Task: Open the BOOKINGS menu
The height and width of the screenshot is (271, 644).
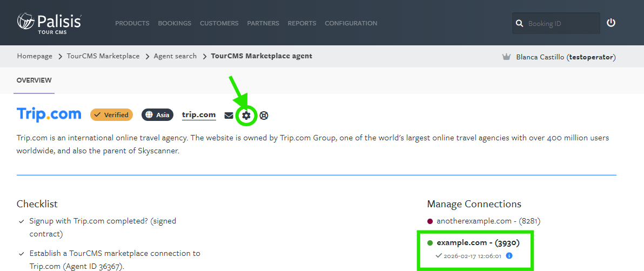Action: pos(175,23)
